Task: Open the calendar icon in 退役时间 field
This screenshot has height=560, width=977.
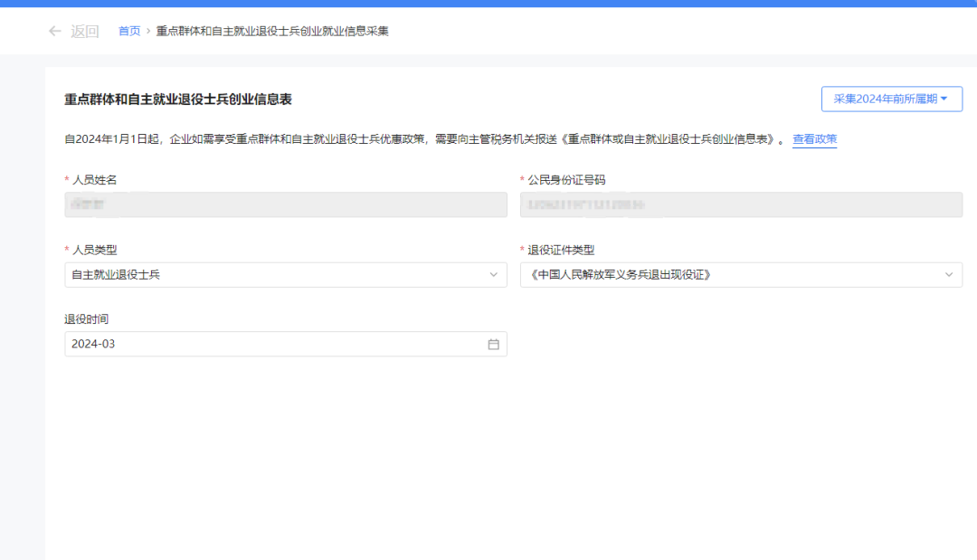Action: coord(494,344)
